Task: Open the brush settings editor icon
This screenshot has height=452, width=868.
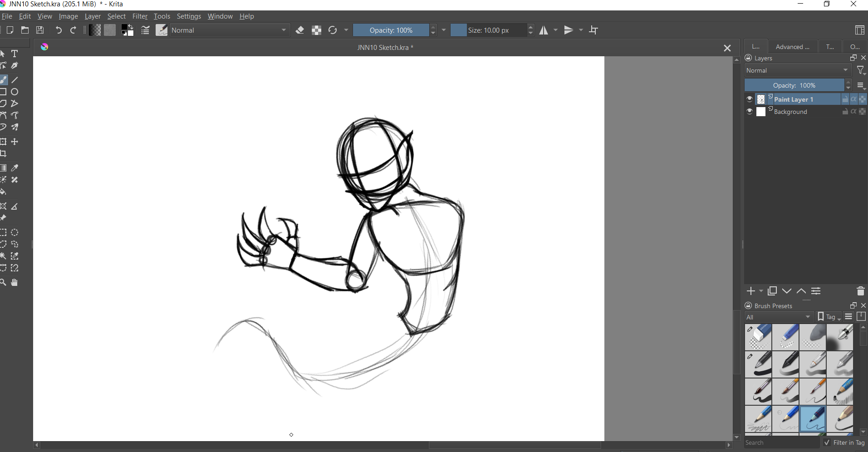Action: click(x=145, y=30)
